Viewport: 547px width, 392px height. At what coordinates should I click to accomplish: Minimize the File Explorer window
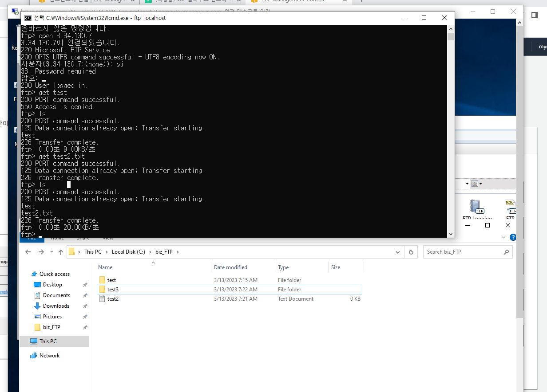[x=467, y=225]
